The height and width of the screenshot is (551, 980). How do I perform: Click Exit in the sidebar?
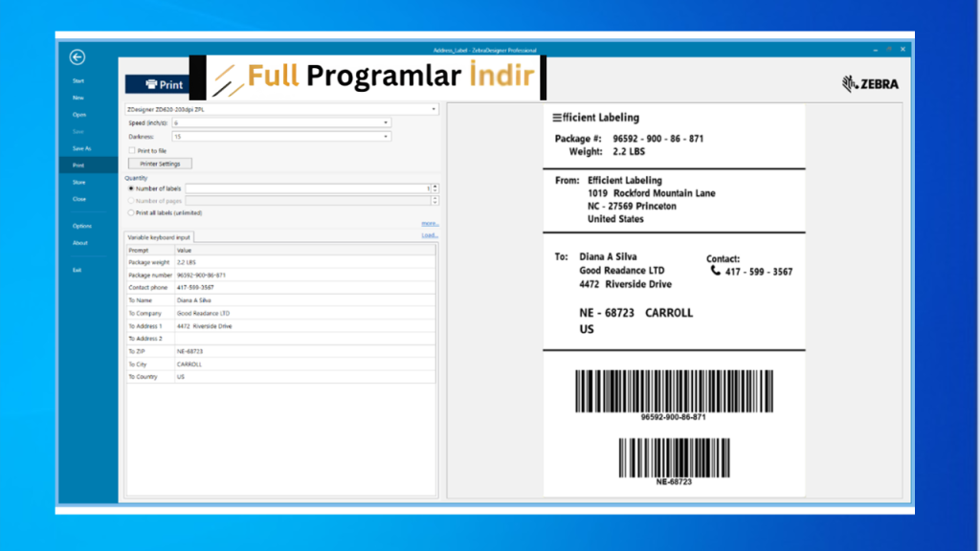[77, 271]
